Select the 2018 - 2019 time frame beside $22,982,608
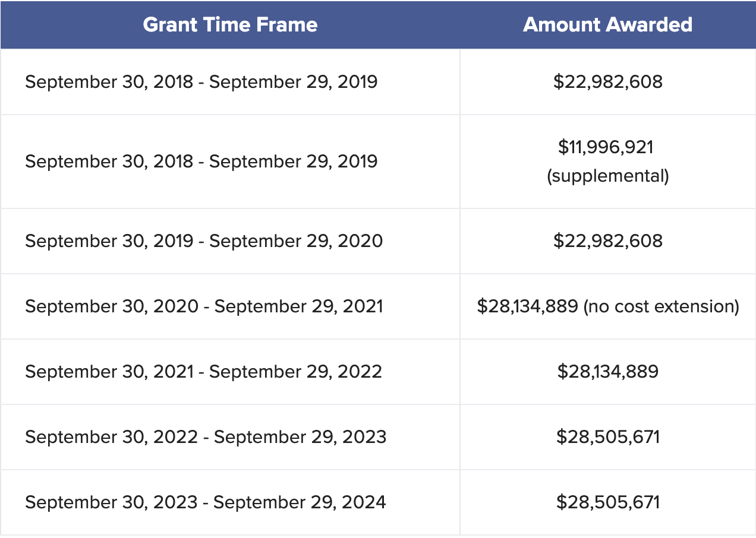756x538 pixels. (201, 81)
